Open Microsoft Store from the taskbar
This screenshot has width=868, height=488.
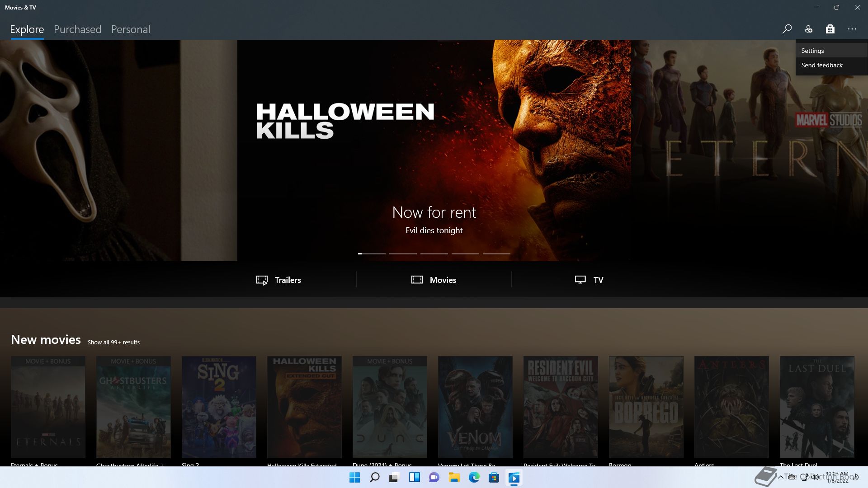[x=494, y=477]
